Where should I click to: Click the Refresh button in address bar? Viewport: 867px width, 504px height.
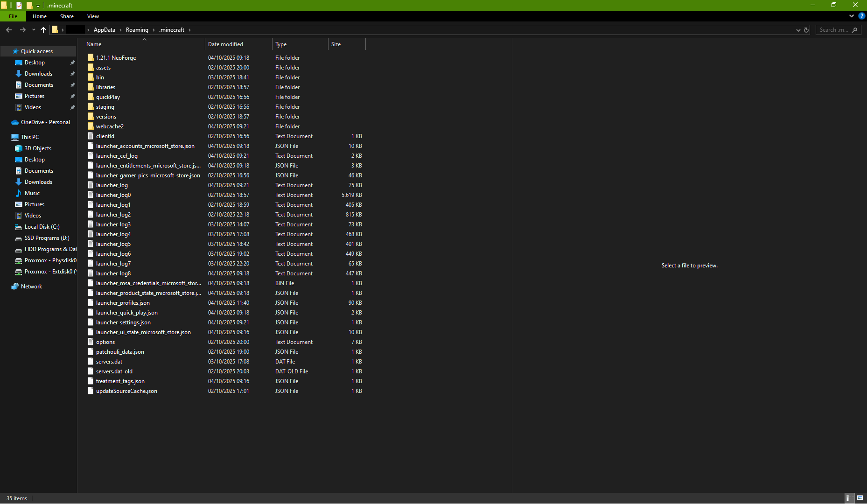pos(806,30)
